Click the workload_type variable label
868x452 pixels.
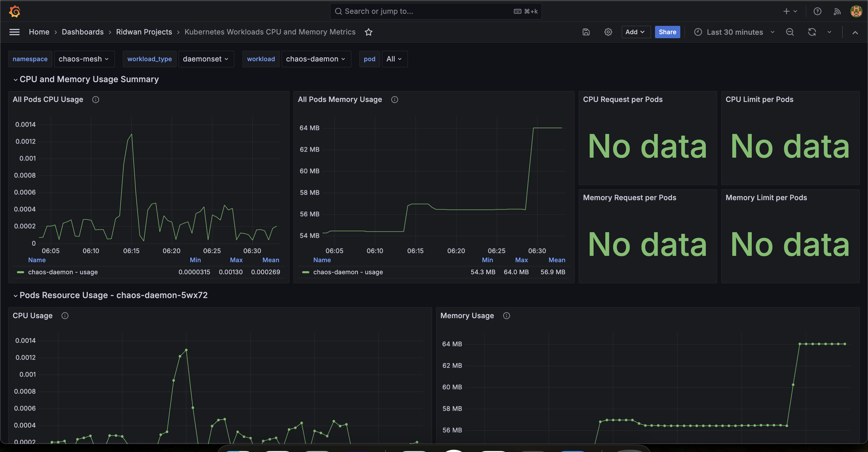(x=150, y=59)
